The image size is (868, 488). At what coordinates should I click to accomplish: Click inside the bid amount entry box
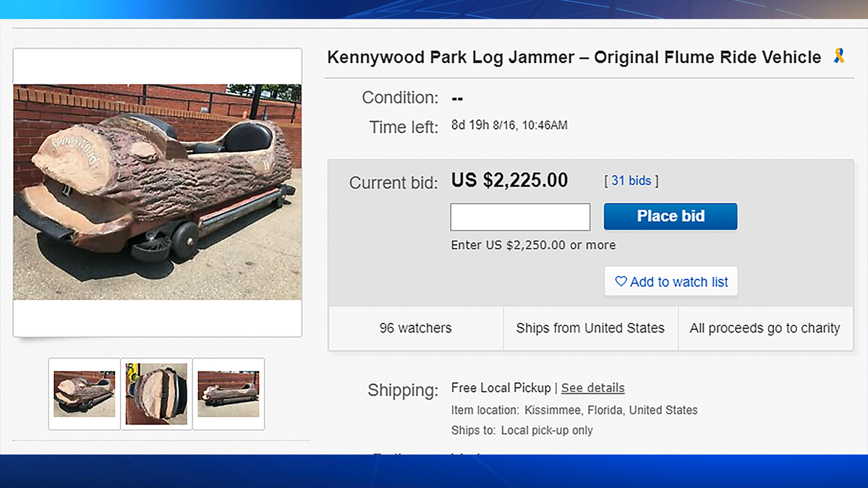(x=519, y=216)
